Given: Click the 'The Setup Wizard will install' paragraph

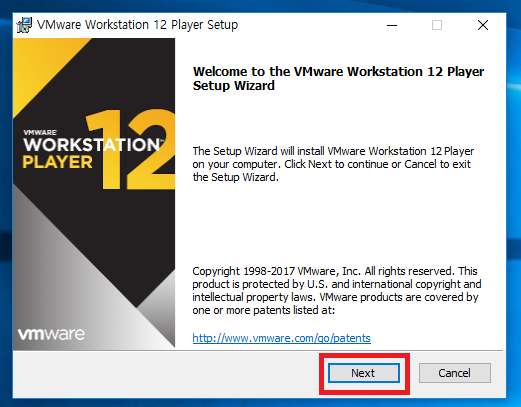Looking at the screenshot, I should pyautogui.click(x=333, y=164).
